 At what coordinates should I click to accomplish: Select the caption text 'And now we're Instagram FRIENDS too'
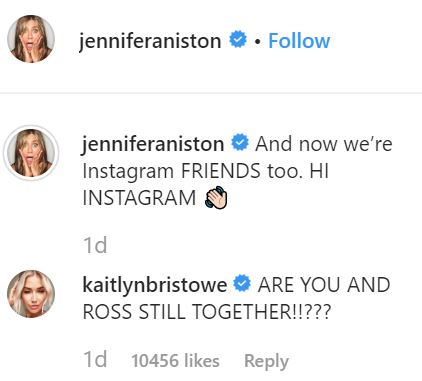tap(237, 157)
